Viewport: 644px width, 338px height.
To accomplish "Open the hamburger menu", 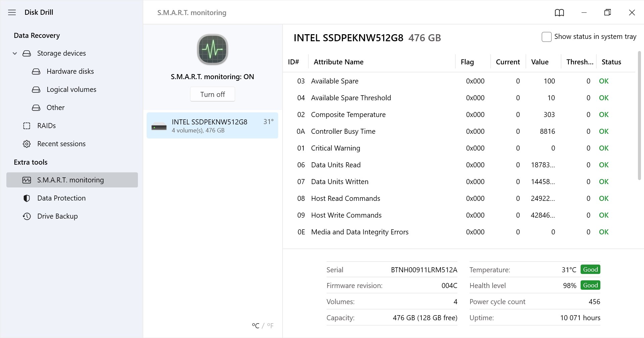I will [x=12, y=12].
